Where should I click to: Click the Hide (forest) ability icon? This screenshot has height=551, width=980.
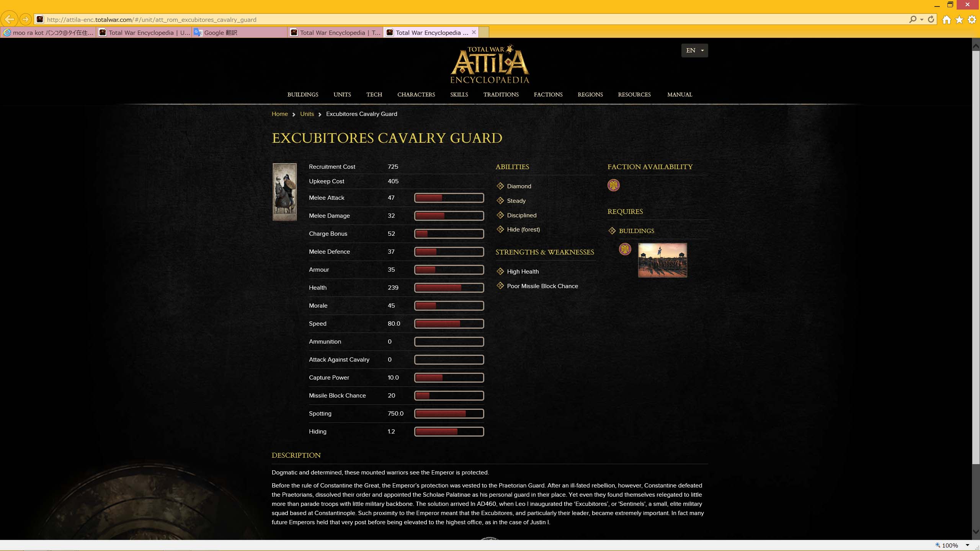pyautogui.click(x=500, y=229)
